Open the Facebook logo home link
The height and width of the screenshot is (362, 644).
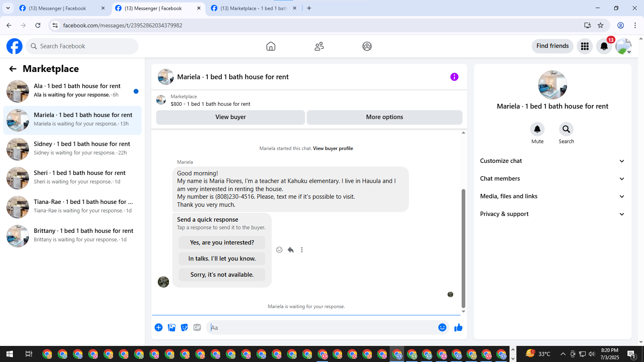point(14,46)
